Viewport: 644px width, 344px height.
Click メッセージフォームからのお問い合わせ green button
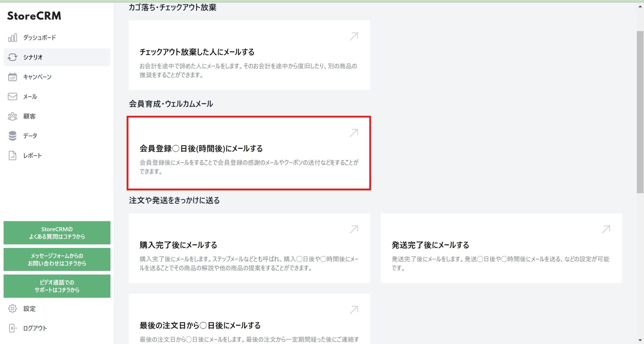click(57, 259)
